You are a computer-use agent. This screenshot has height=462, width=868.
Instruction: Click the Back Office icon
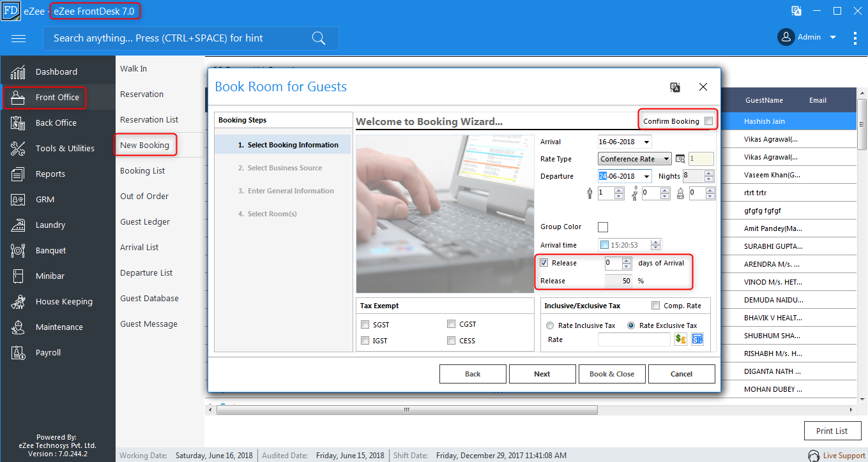coord(18,123)
